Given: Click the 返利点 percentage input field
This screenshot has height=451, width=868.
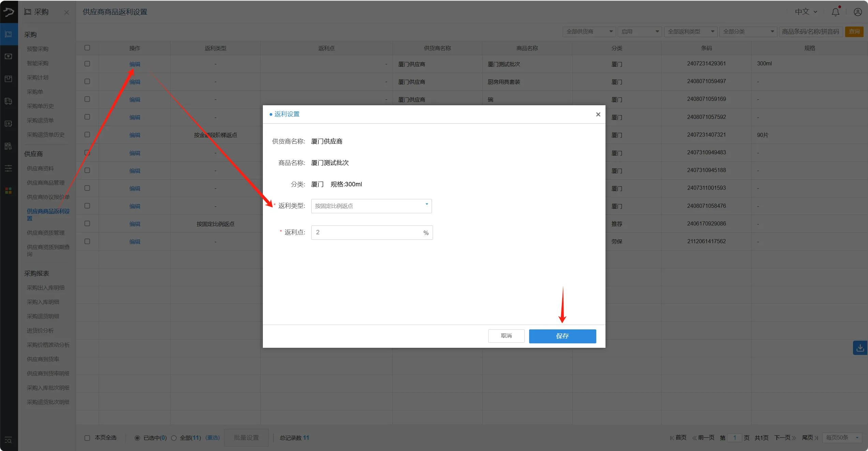Looking at the screenshot, I should coord(366,232).
